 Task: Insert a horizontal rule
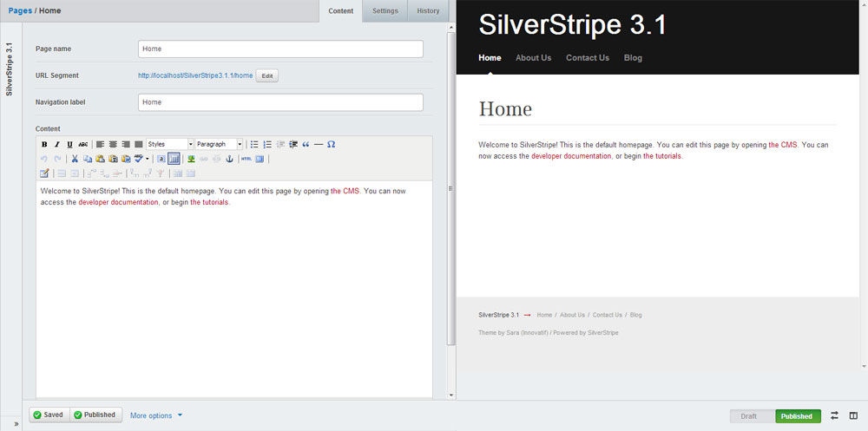[319, 144]
